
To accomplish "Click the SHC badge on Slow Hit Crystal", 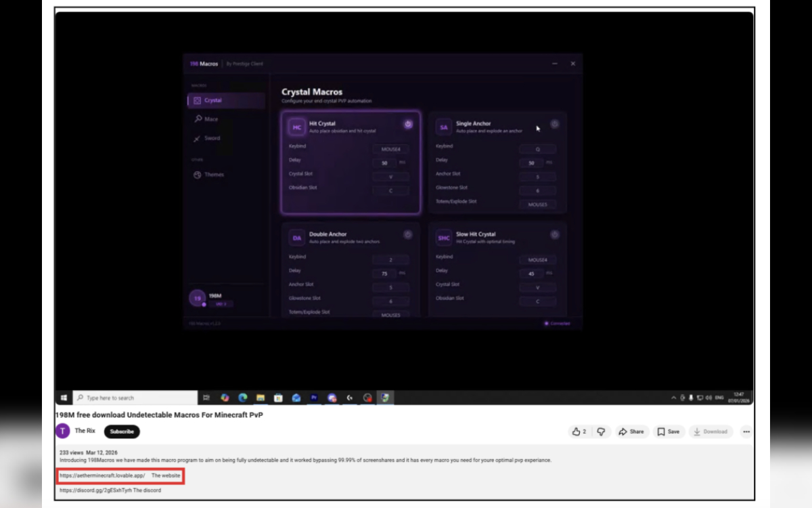I will click(x=443, y=238).
